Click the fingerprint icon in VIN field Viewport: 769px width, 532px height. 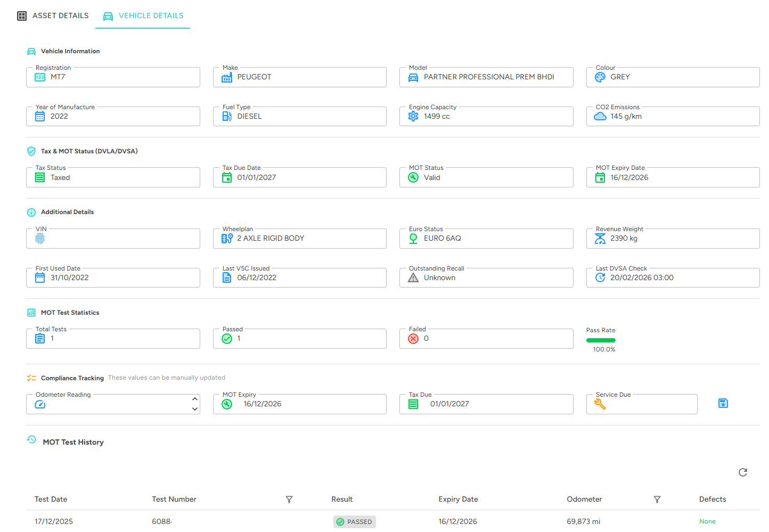coord(40,239)
